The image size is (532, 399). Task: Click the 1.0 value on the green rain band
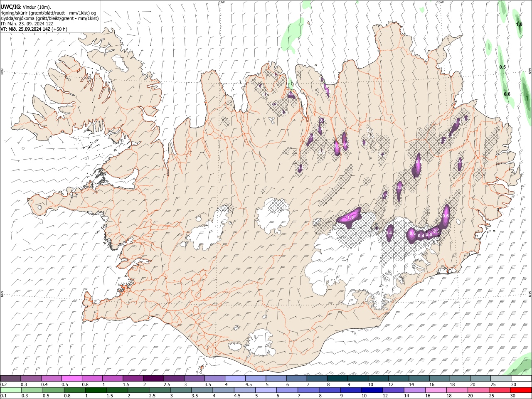point(519,25)
